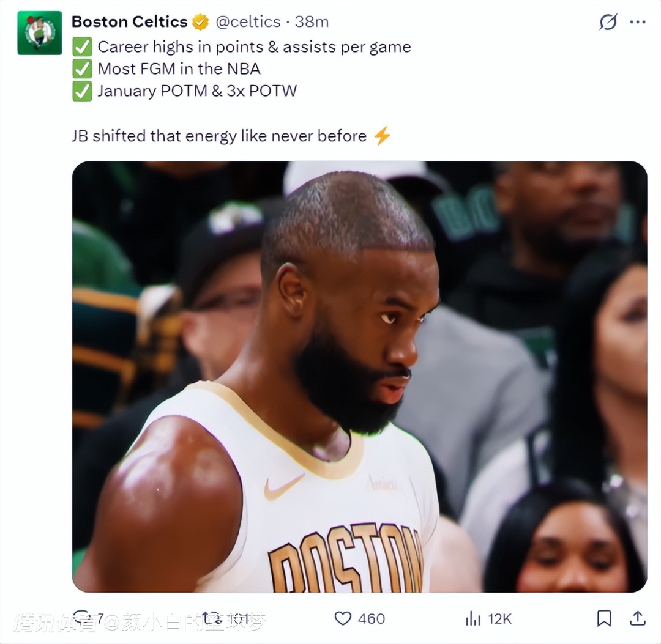Click the first green checkmark emoji
Screen dimensions: 661x644
coord(82,46)
